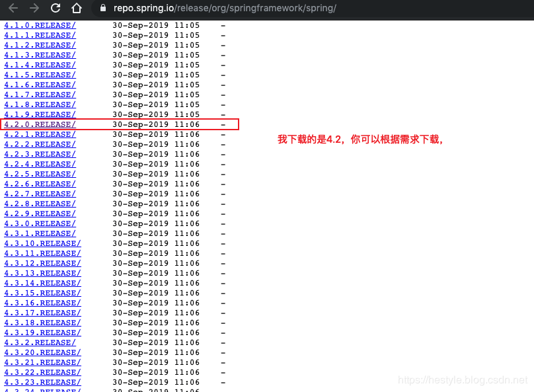Click the 4.1.9.RELEASE link
Screen dimensions: 534x392
(38, 114)
